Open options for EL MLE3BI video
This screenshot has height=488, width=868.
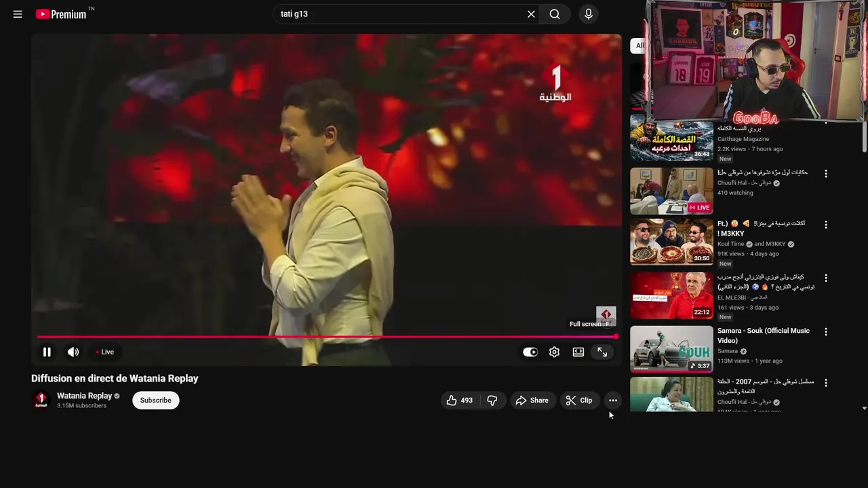(826, 278)
